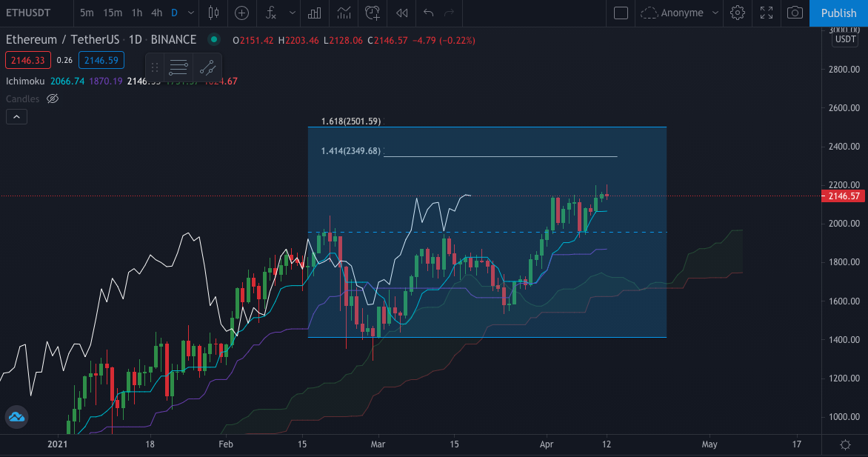The height and width of the screenshot is (457, 868).
Task: Create a new alert with the clock icon
Action: coord(372,13)
